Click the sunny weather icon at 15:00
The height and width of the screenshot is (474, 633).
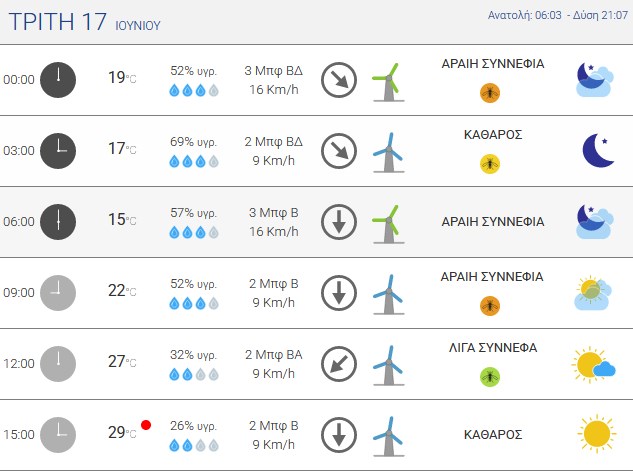point(597,434)
